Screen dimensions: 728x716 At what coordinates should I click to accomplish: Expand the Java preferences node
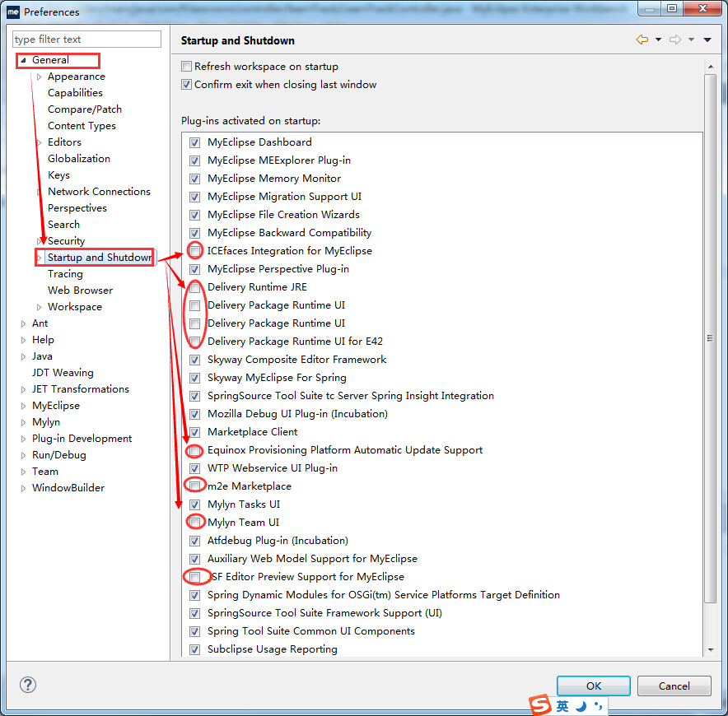pos(23,356)
